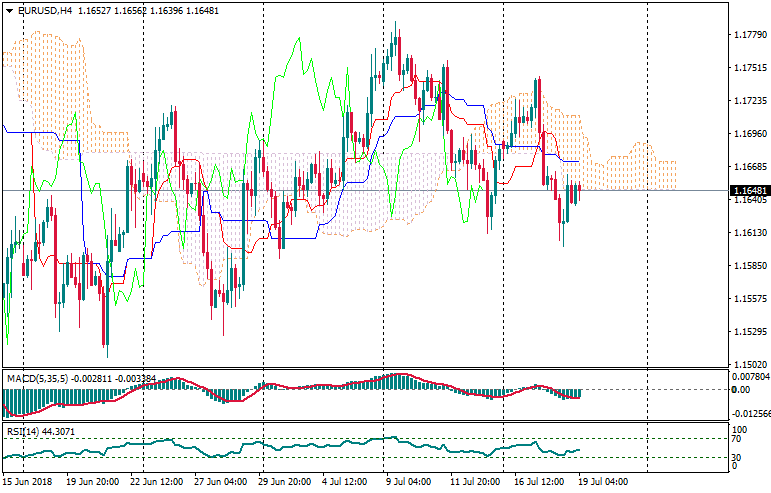The width and height of the screenshot is (771, 493).
Task: Click the current price tag 1.16481
Action: click(749, 190)
